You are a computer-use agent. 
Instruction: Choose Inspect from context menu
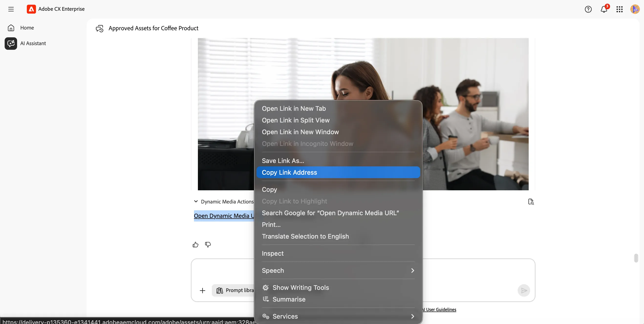point(338,253)
